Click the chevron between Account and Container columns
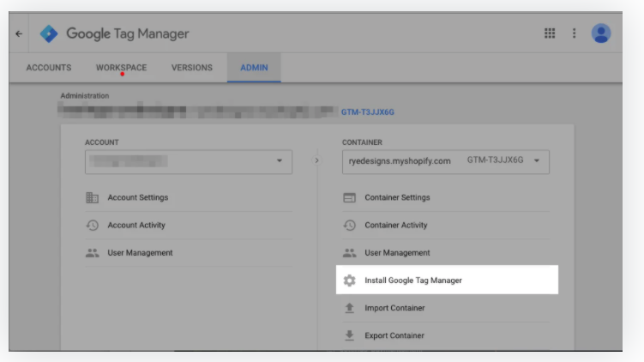The width and height of the screenshot is (644, 362). (316, 160)
